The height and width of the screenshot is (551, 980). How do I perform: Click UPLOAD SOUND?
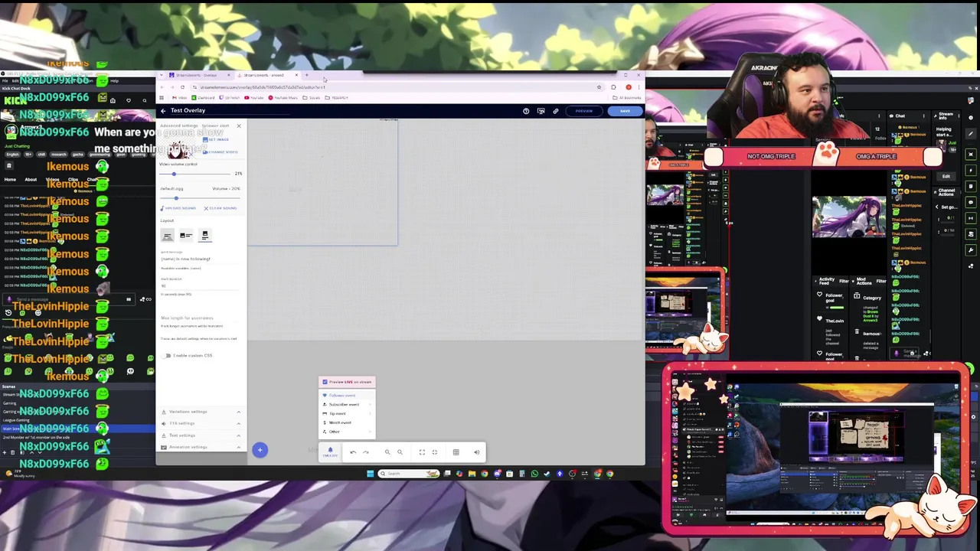(x=178, y=208)
